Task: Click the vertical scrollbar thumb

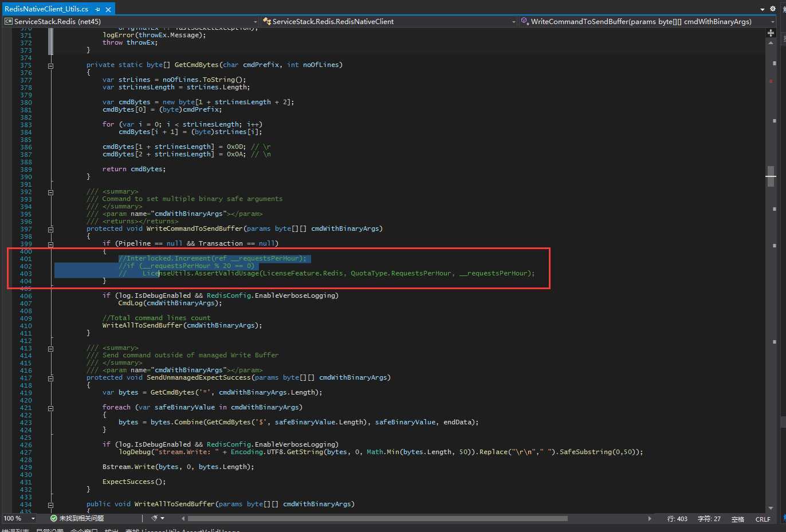Action: tap(771, 176)
